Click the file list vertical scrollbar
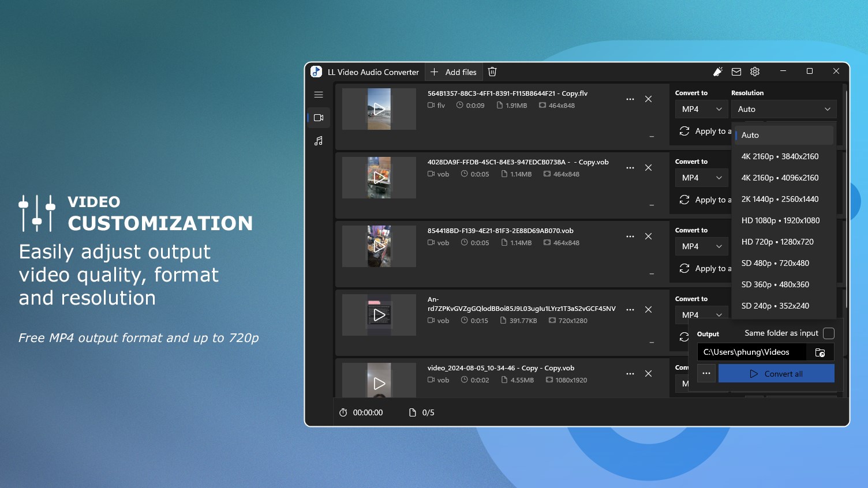Image resolution: width=868 pixels, height=488 pixels. tap(846, 199)
